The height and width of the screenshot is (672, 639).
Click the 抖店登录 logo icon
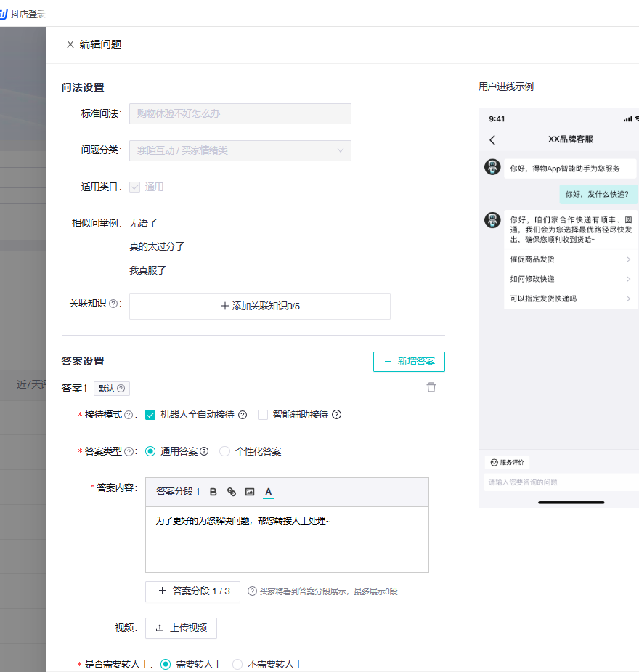click(4, 14)
